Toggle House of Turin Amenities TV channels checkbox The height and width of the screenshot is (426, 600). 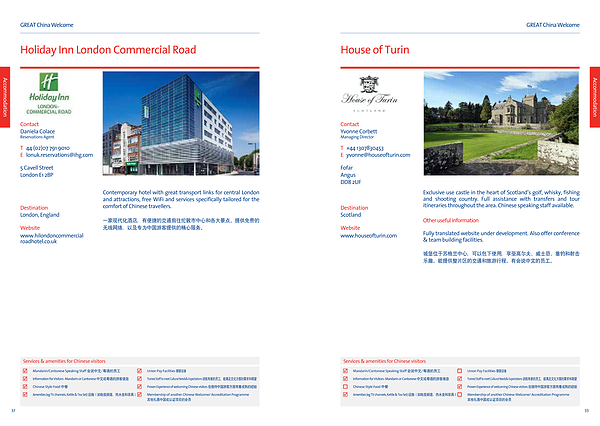345,394
